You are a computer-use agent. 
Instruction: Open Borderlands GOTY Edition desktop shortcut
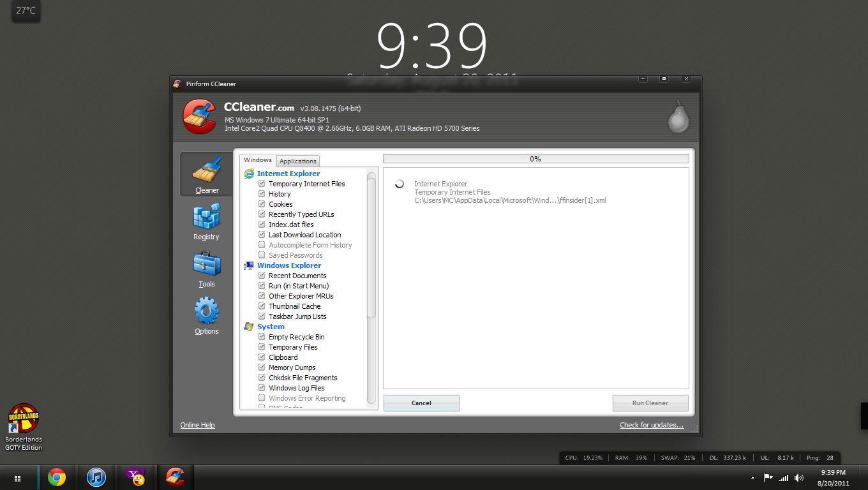24,427
